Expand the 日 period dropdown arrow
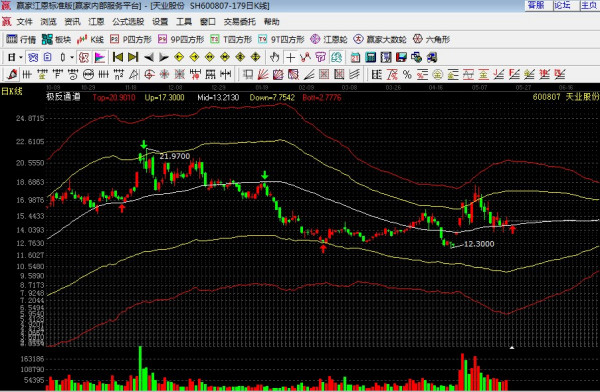 21,57
